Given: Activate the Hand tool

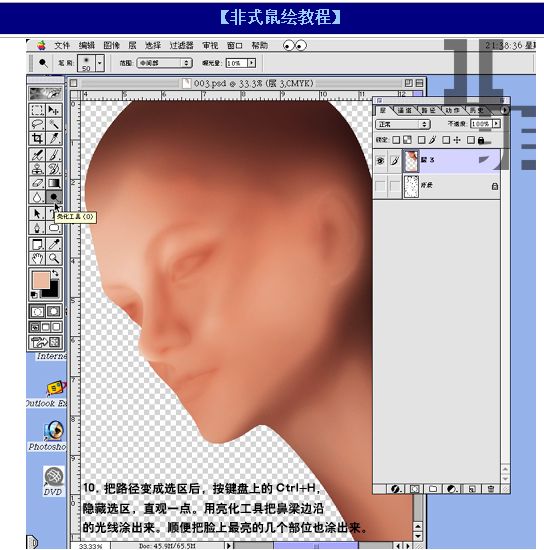Looking at the screenshot, I should [37, 259].
